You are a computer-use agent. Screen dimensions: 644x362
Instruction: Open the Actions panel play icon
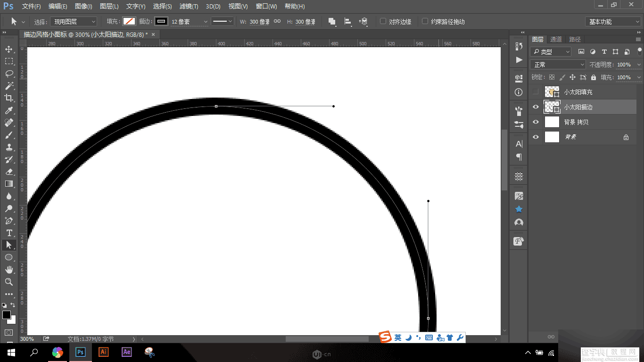point(519,60)
